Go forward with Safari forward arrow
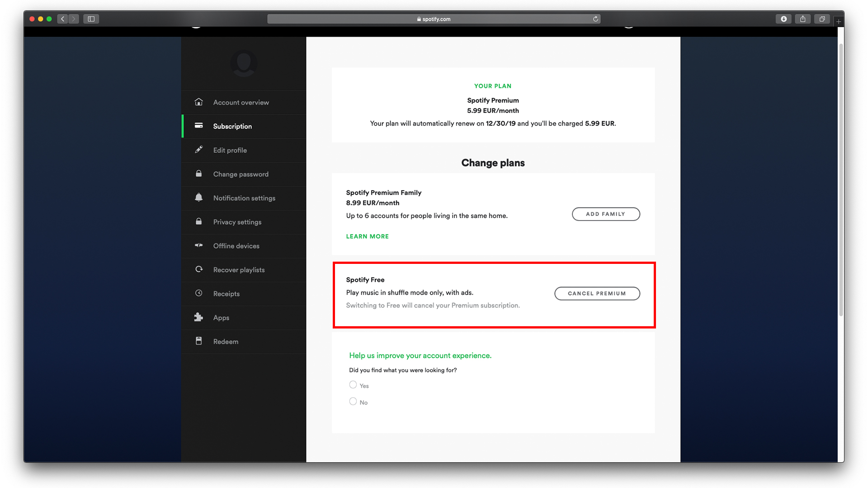This screenshot has width=868, height=488. pyautogui.click(x=74, y=19)
